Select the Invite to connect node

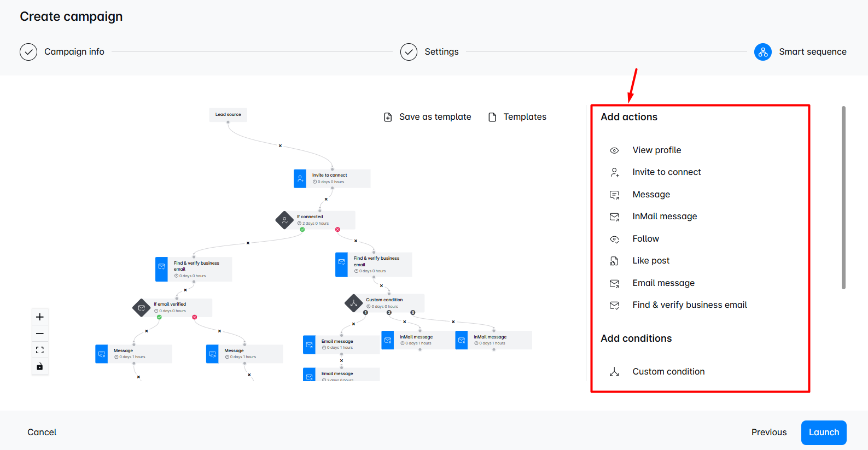332,179
